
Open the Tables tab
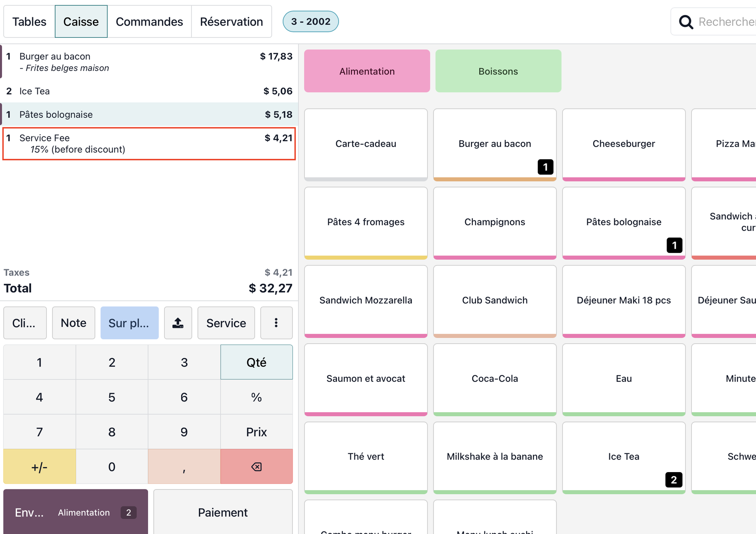point(29,22)
